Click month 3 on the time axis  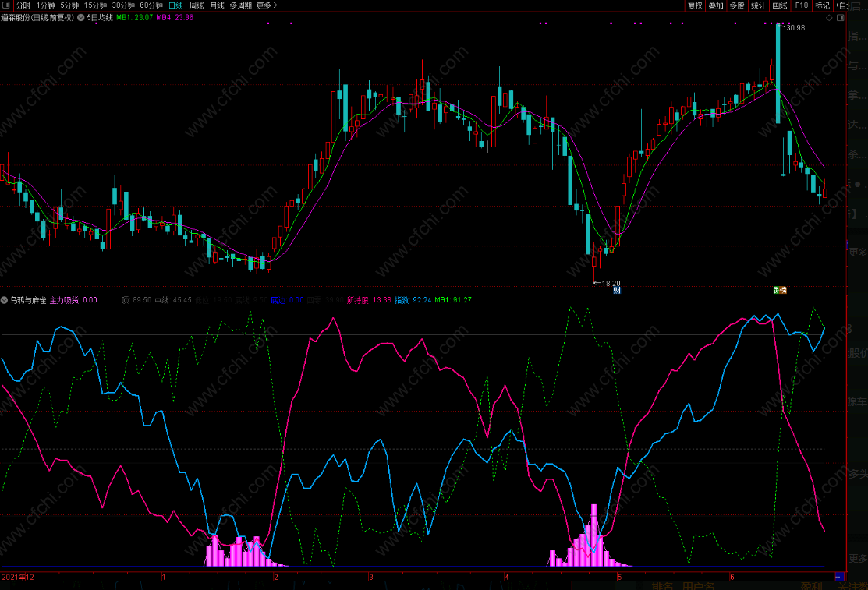[x=371, y=577]
